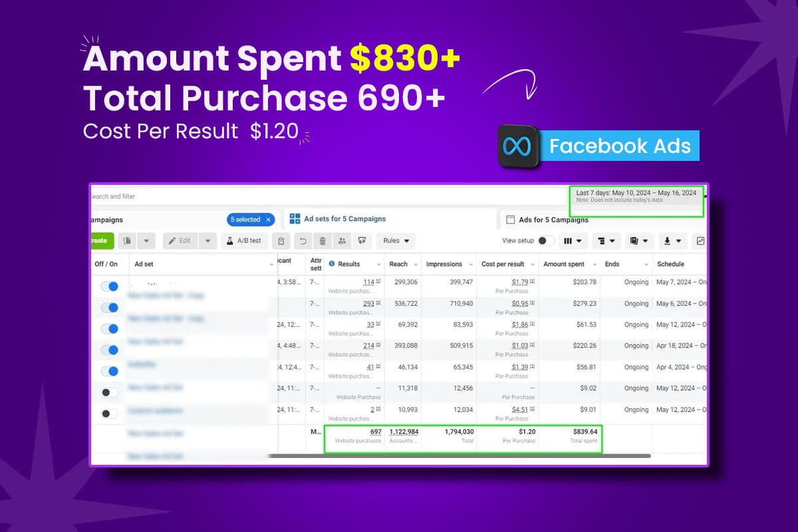Enable the last ad set's off toggle
This screenshot has height=532, width=798.
[109, 414]
